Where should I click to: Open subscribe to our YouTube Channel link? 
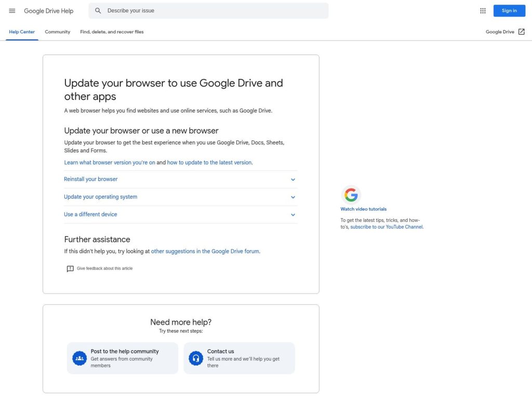coord(387,227)
